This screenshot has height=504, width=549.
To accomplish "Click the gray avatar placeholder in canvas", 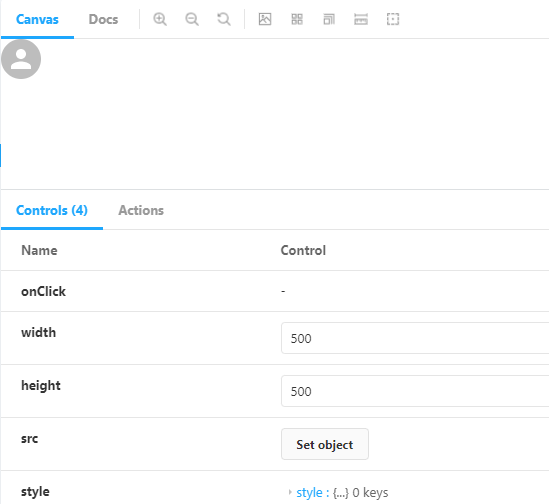I will tap(21, 59).
